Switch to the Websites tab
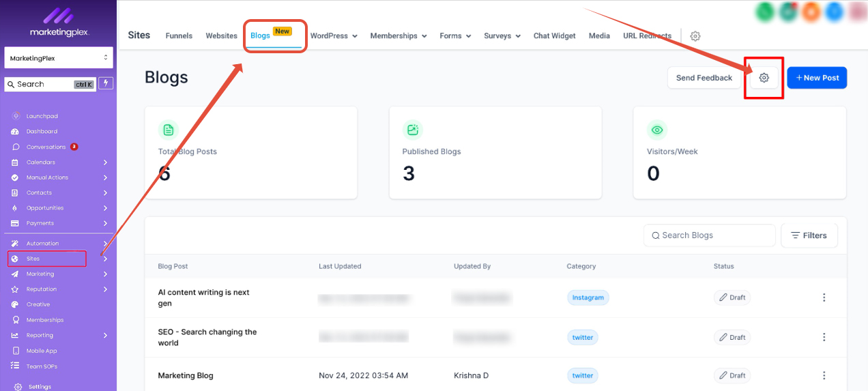The image size is (868, 391). (x=222, y=35)
